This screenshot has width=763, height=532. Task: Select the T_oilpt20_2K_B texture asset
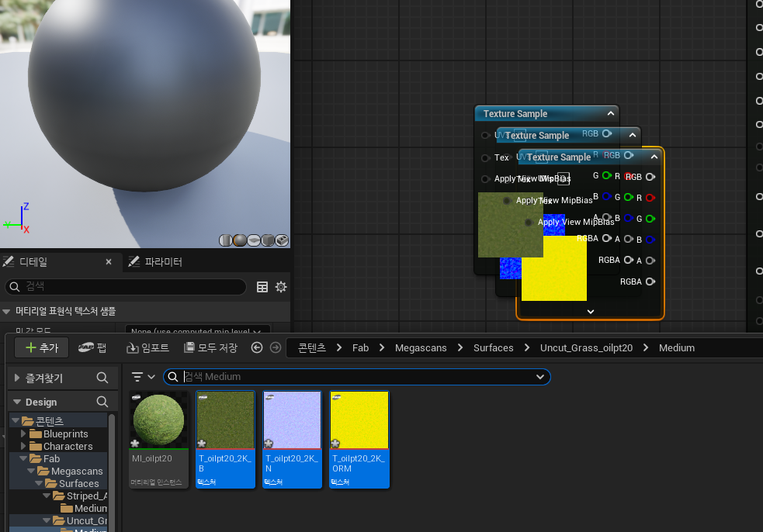click(x=225, y=440)
